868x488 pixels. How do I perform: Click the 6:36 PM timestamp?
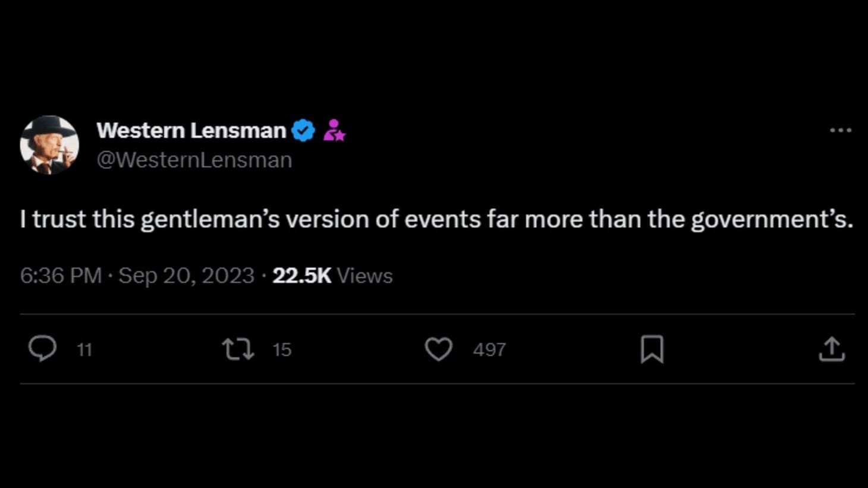pos(61,276)
